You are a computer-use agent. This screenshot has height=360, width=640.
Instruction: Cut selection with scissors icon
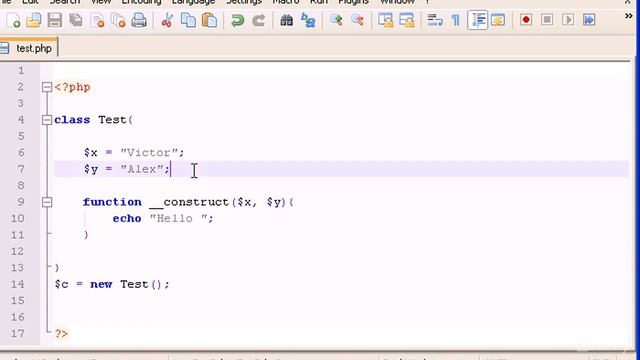[167, 20]
